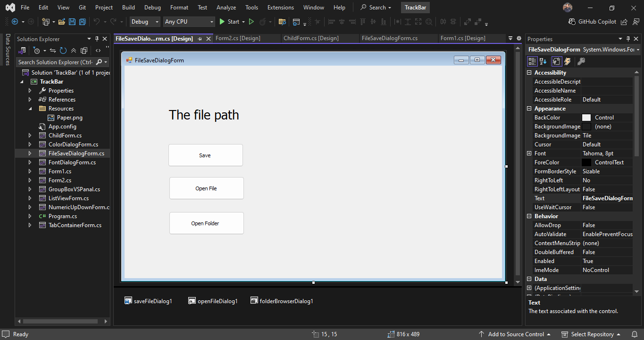644x340 pixels.
Task: Expand the Form1.cs tree item
Action: pyautogui.click(x=30, y=171)
